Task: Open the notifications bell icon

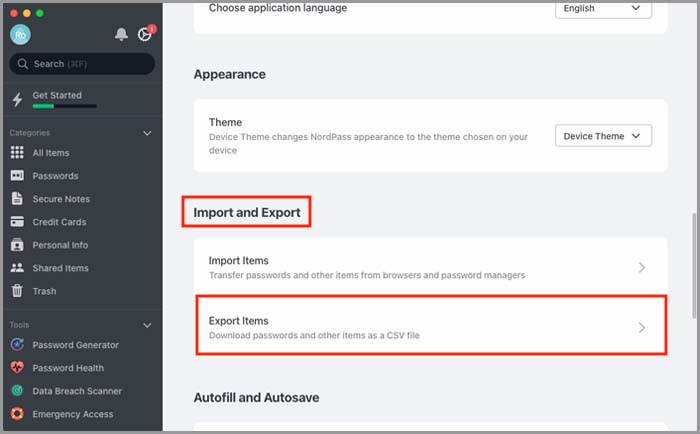Action: 121,34
